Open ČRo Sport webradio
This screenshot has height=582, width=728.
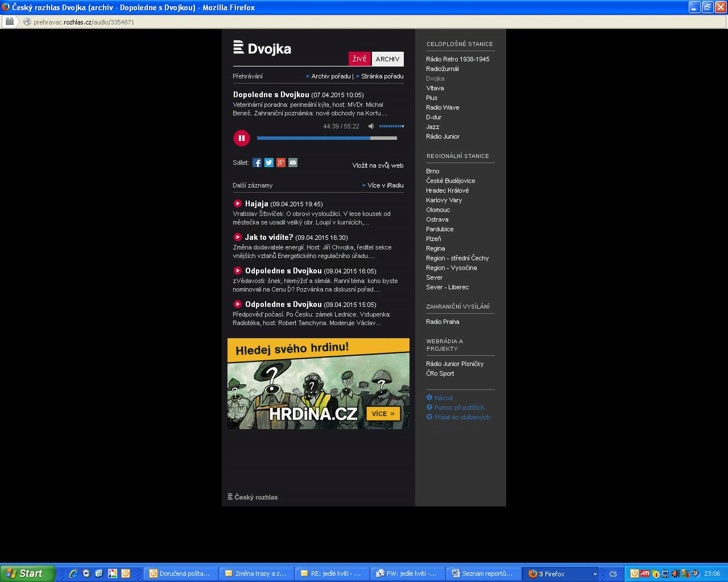(440, 373)
